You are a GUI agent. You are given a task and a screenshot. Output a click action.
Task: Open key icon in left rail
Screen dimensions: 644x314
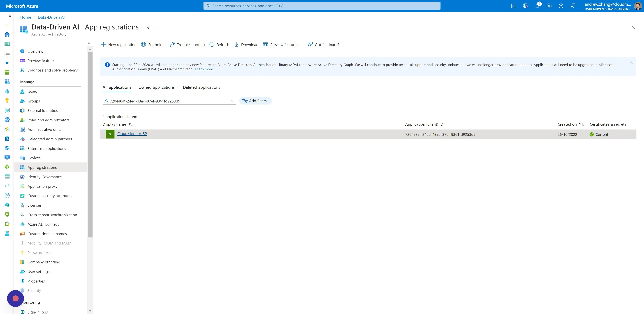[x=7, y=101]
